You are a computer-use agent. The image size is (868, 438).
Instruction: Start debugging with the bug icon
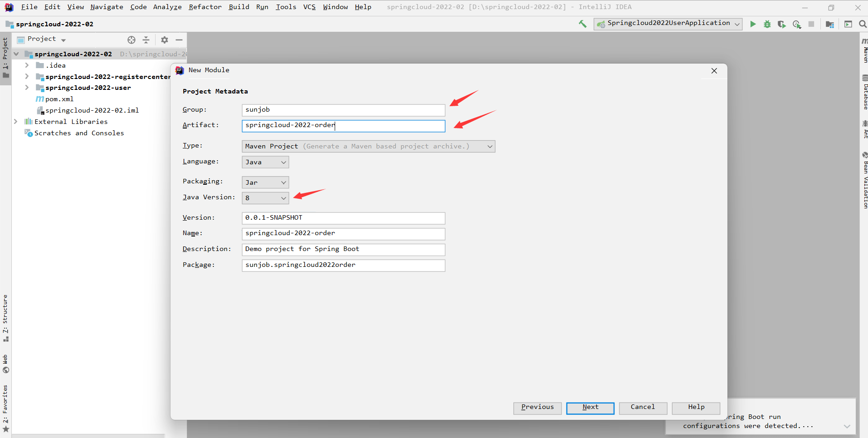[767, 24]
